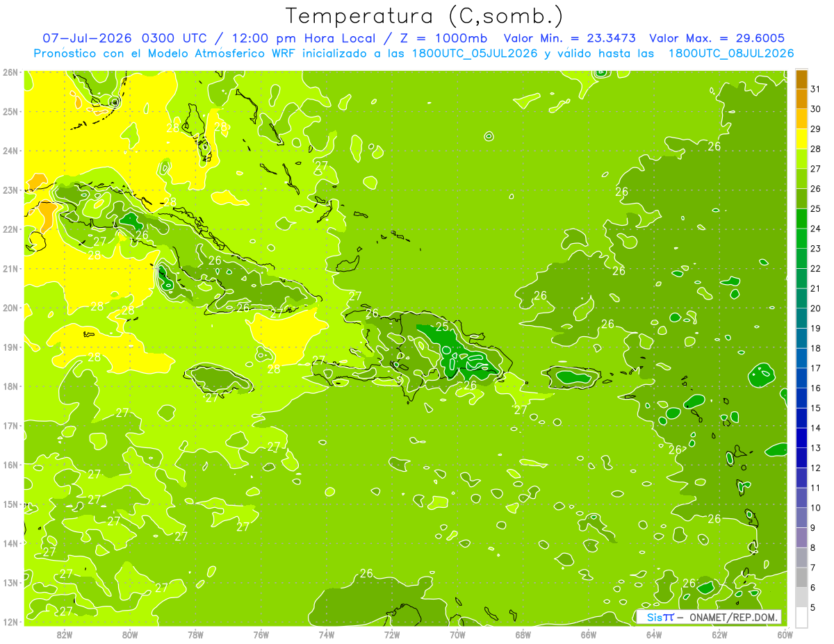Click the "24N" latitude label

(10, 151)
